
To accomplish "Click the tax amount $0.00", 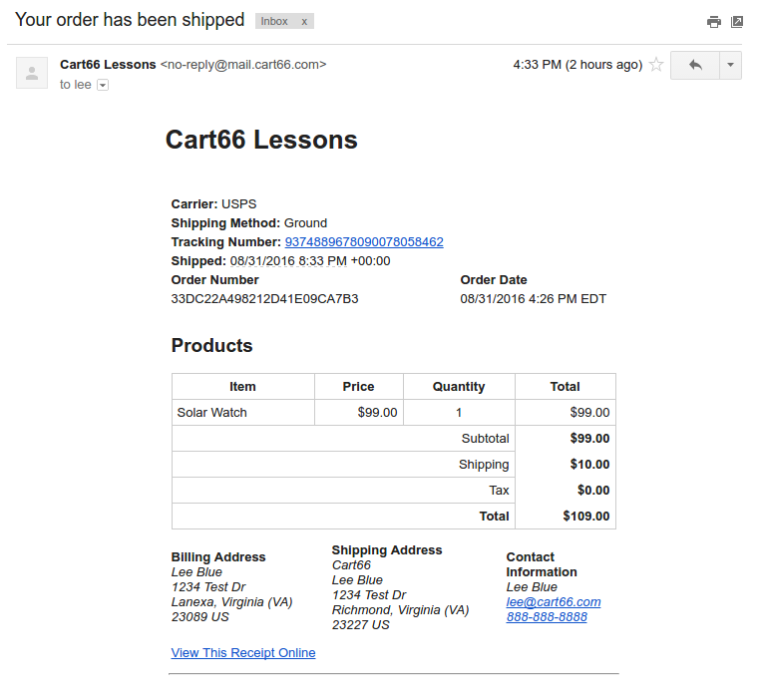I will pyautogui.click(x=593, y=490).
